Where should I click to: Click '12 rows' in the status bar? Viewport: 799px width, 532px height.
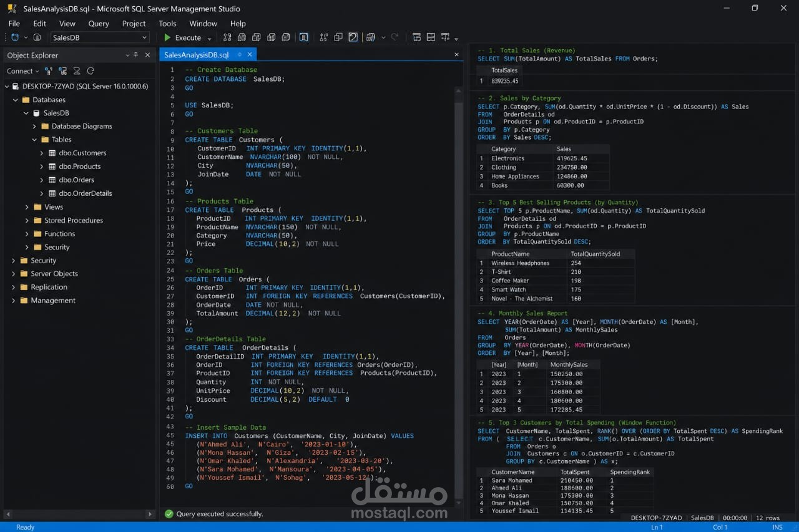[x=768, y=518]
